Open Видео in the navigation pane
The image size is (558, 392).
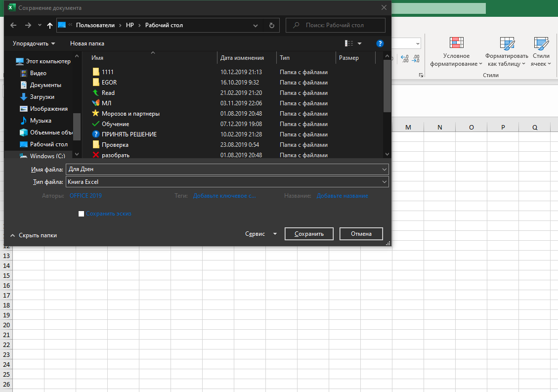pos(34,73)
